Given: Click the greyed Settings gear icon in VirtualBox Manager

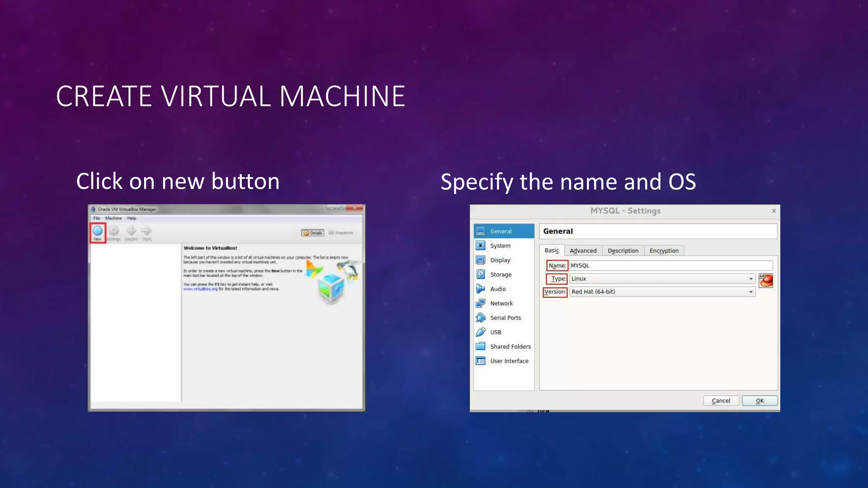Looking at the screenshot, I should tap(114, 233).
